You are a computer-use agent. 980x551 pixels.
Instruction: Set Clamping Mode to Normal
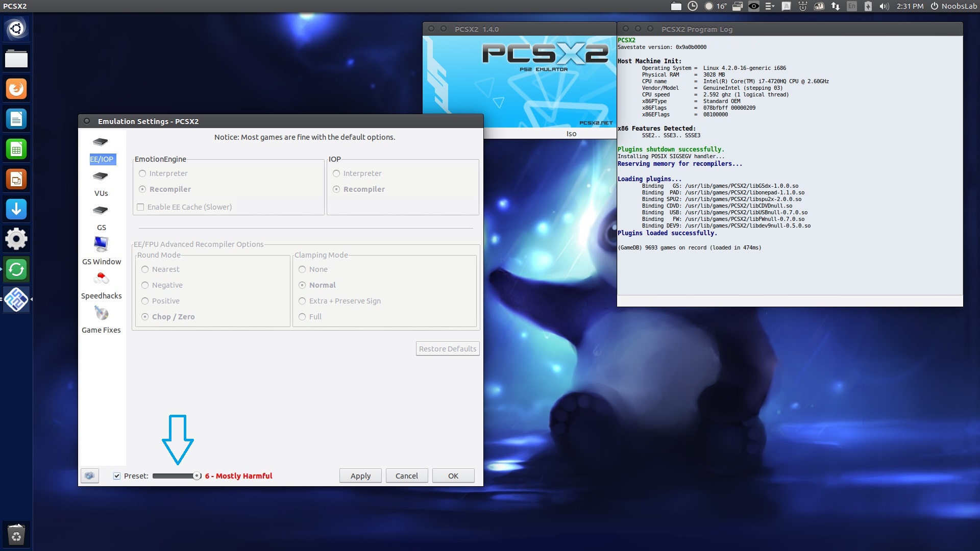point(317,285)
